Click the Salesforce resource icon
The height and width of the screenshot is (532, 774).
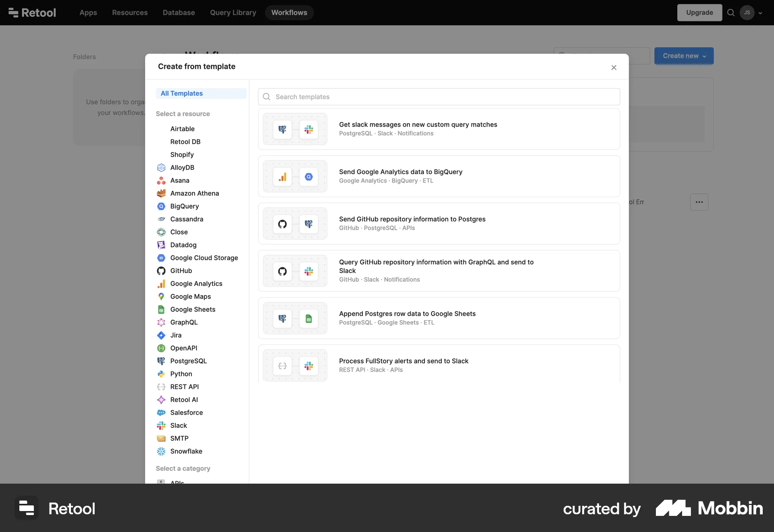(x=161, y=413)
